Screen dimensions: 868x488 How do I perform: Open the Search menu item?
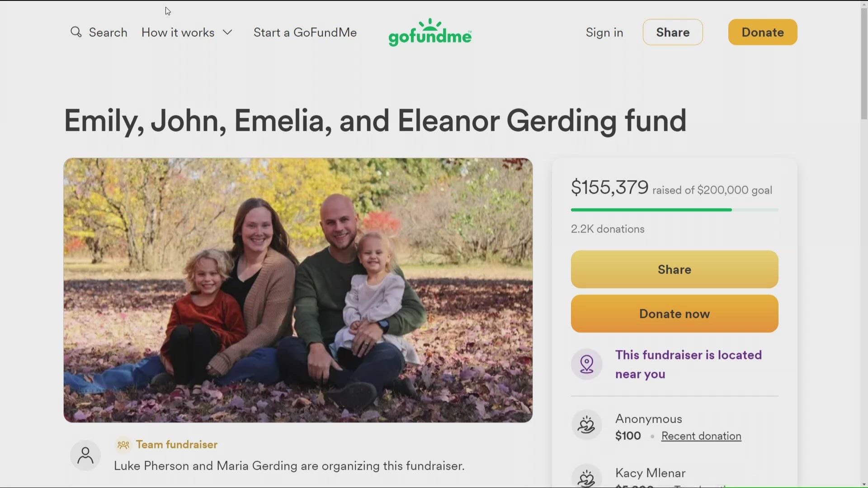(x=99, y=32)
